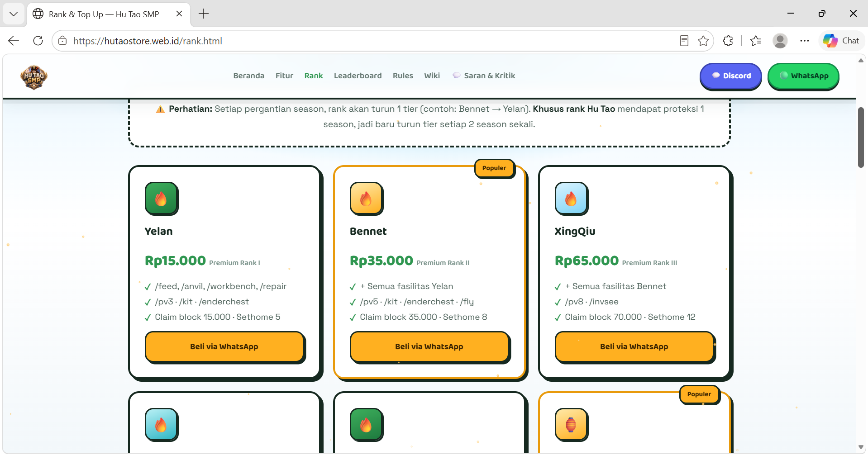868x455 pixels.
Task: Expand the tab search dropdown arrow
Action: coord(14,14)
